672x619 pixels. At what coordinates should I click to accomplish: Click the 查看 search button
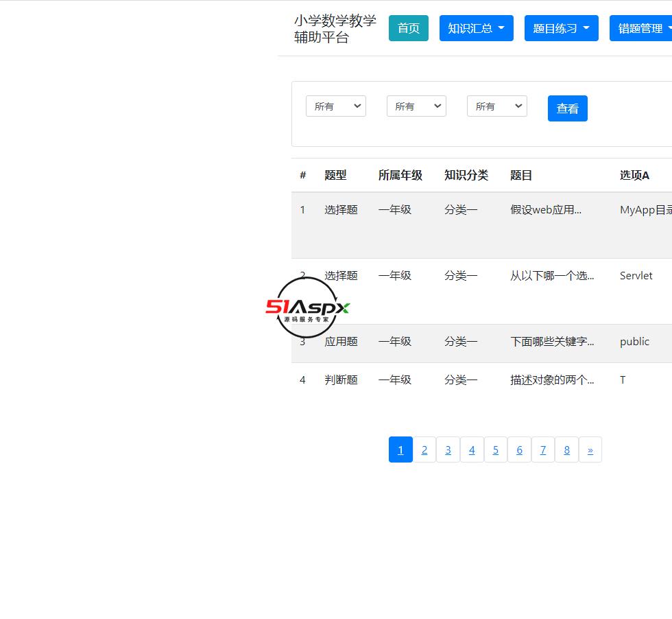click(x=567, y=108)
